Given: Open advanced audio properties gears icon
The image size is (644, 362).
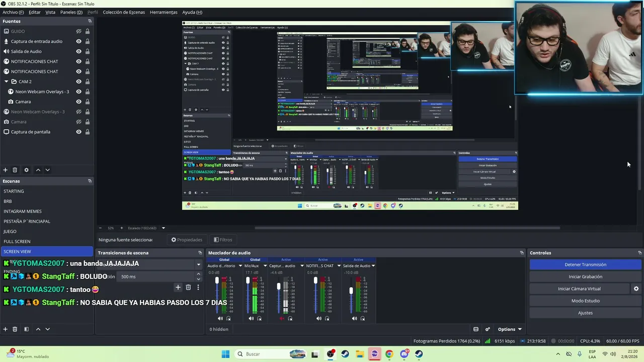Looking at the screenshot, I should pos(488,329).
